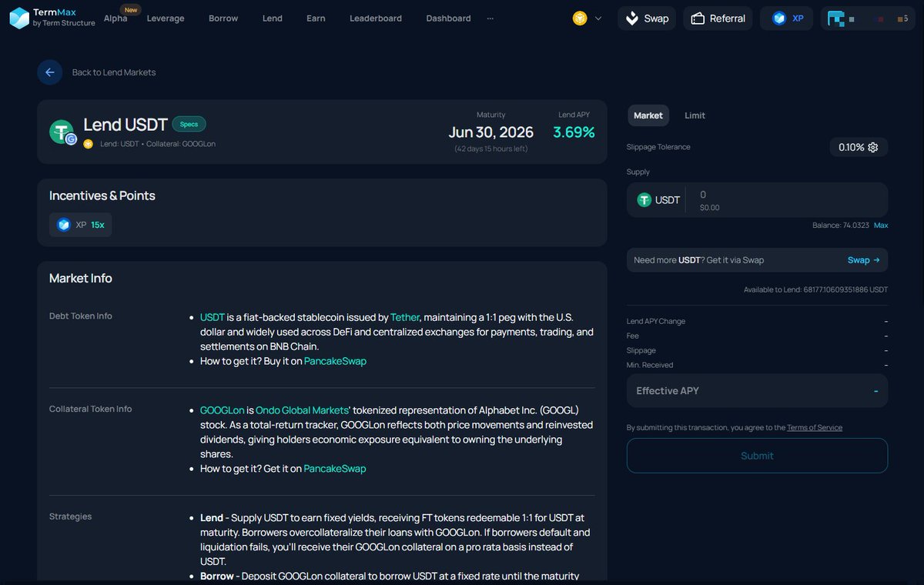Click the XP cube icon in Incentives
This screenshot has width=924, height=585.
point(64,225)
